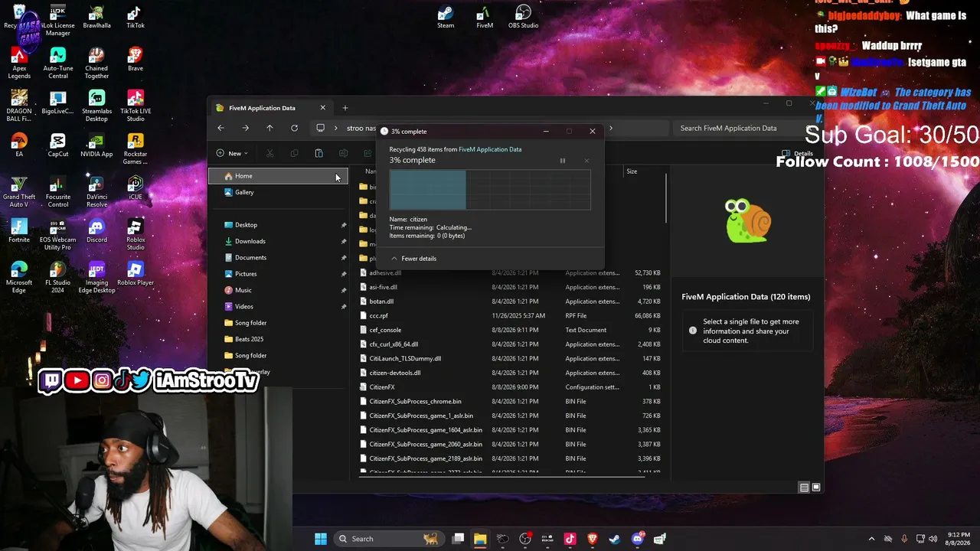980x551 pixels.
Task: Launch TikTok LIVE Studio shortcut
Action: (x=135, y=106)
